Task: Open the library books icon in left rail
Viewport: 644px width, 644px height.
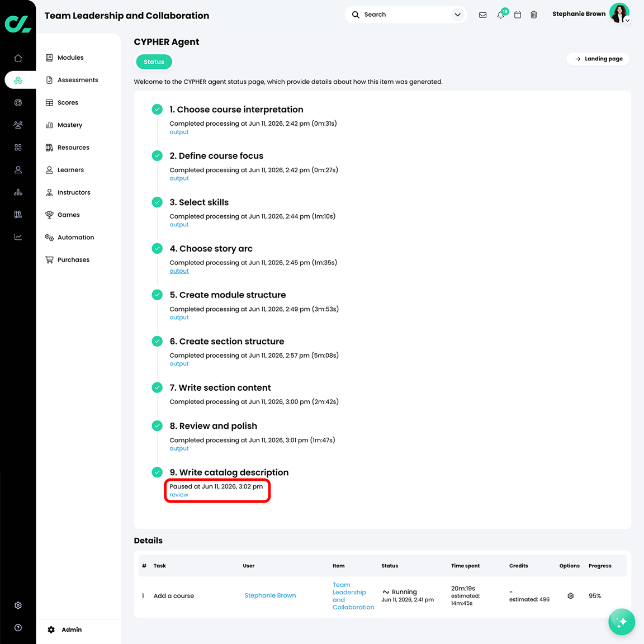Action: (18, 215)
